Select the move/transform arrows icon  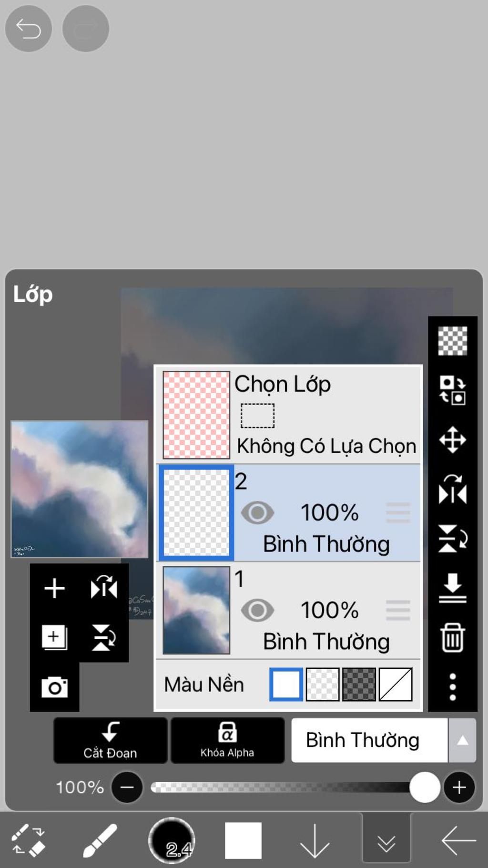point(452,439)
